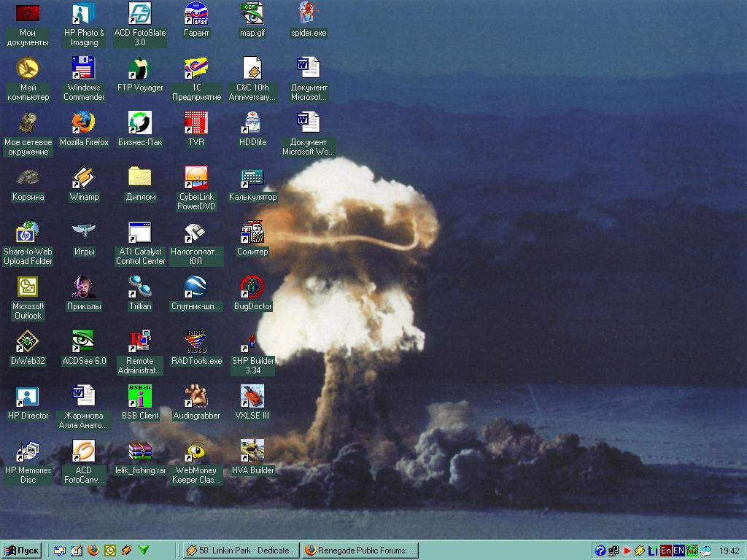The width and height of the screenshot is (747, 560).
Task: Click the BugDoctor desktop icon
Action: (x=252, y=287)
